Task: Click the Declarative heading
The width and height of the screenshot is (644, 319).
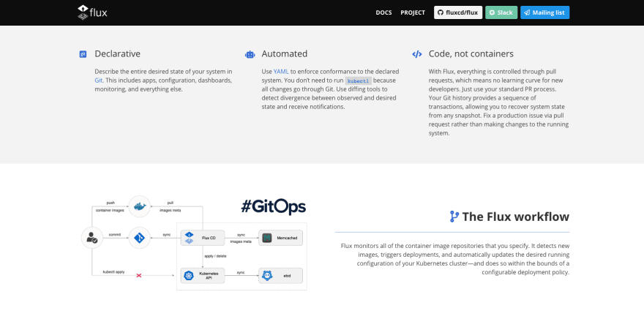Action: click(118, 54)
